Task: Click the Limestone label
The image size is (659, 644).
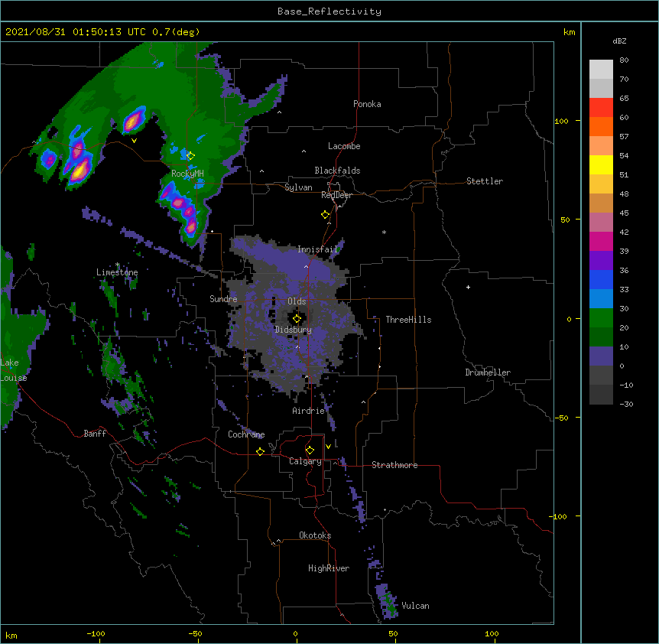Action: 117,272
